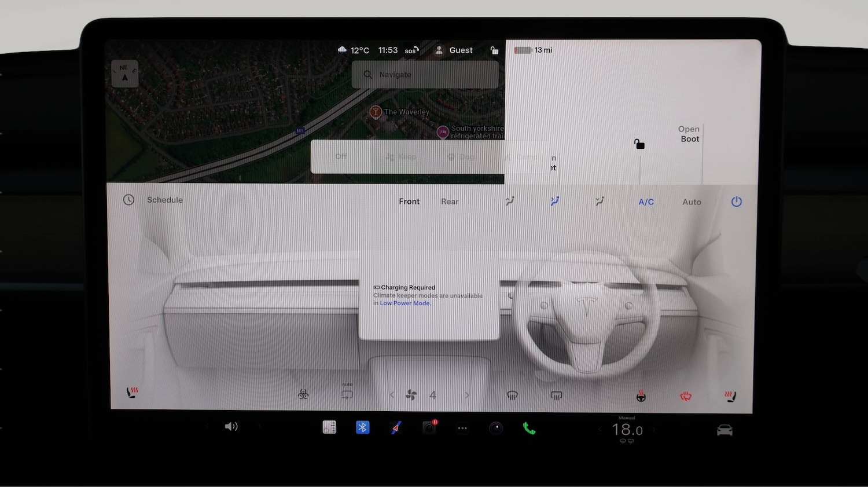The width and height of the screenshot is (868, 487).
Task: Open the Low Power Mode link
Action: 404,303
